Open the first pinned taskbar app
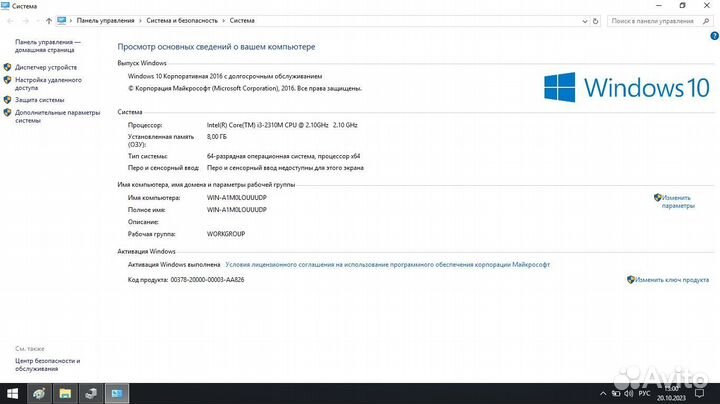 (x=39, y=393)
